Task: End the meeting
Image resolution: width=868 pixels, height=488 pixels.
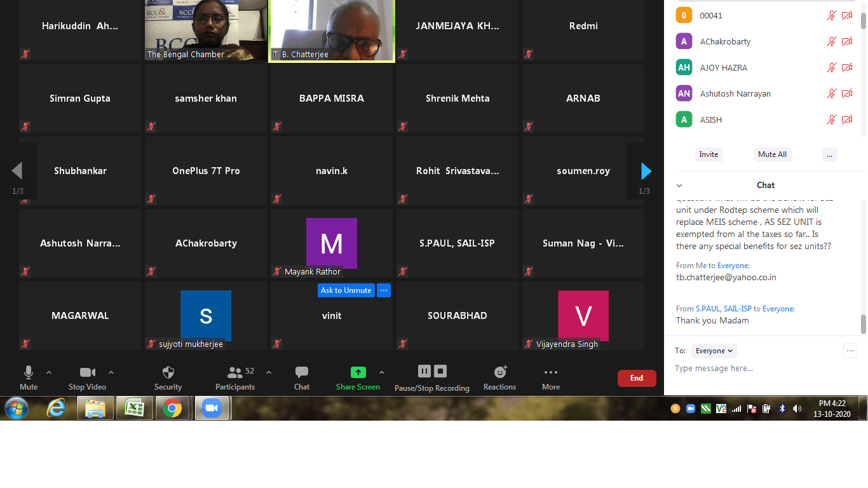Action: [x=637, y=378]
